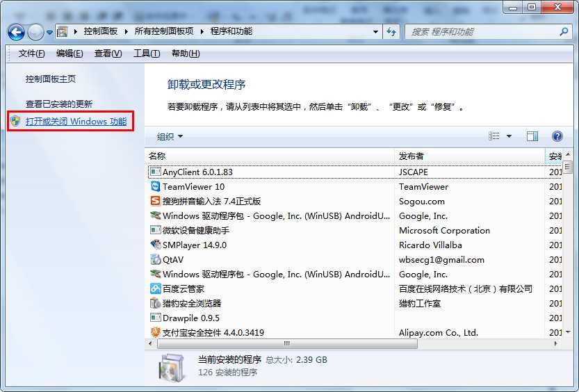Select TeamViewer 10 program name
The width and height of the screenshot is (579, 392).
tap(193, 187)
